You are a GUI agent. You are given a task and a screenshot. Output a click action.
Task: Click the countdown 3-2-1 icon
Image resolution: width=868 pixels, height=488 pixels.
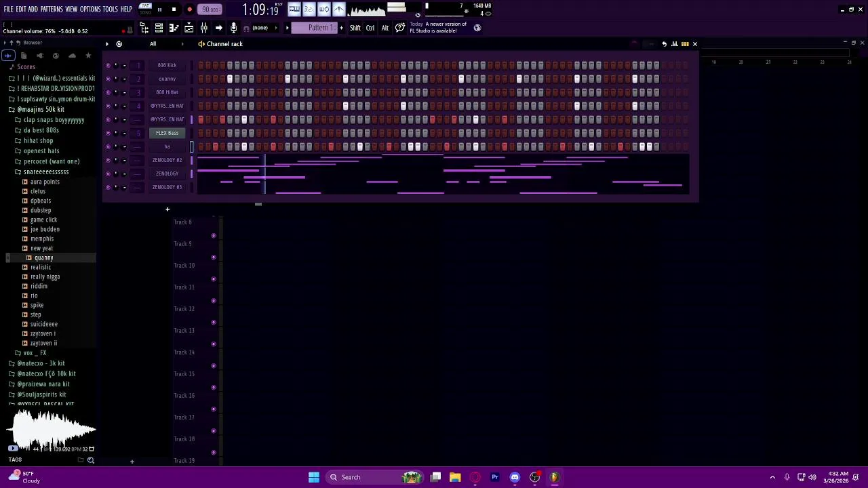coord(309,9)
